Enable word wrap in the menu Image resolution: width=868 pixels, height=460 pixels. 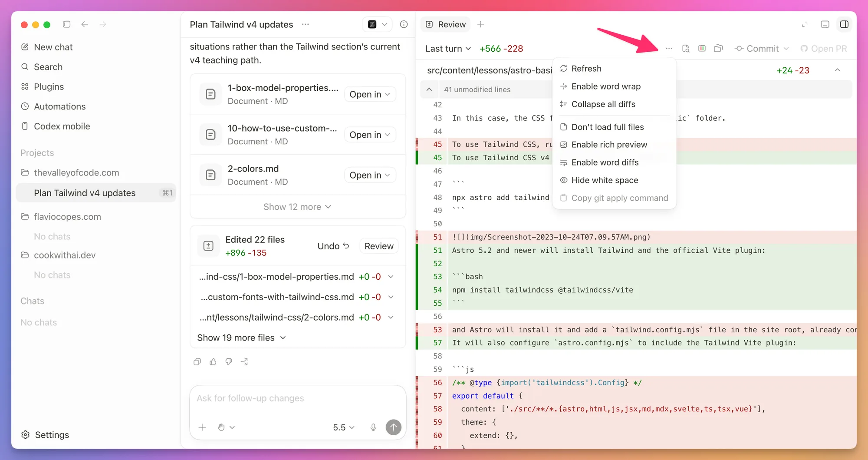pos(614,86)
